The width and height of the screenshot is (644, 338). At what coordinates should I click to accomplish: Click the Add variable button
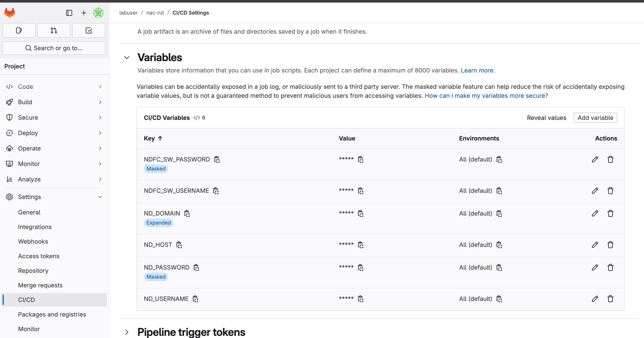(x=595, y=118)
